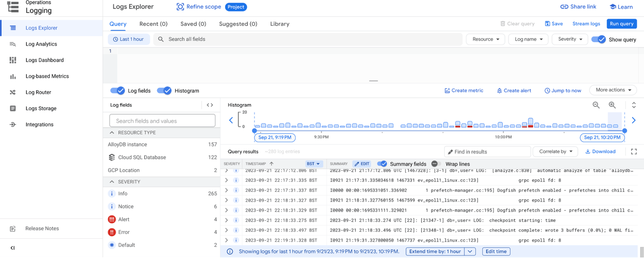Switch to the Recent (0) tab
This screenshot has height=258, width=644.
[x=153, y=24]
